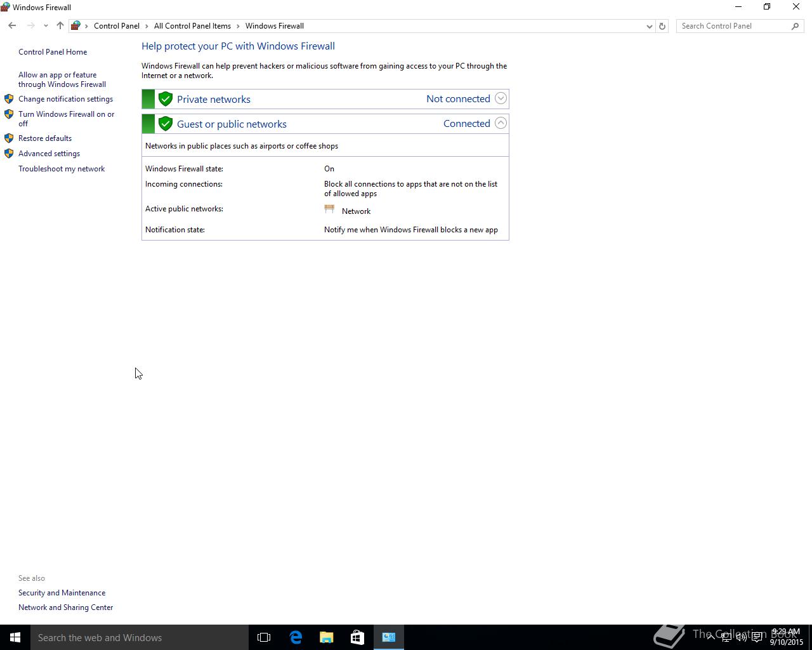Click the network tray icon
This screenshot has width=812, height=650.
pyautogui.click(x=726, y=637)
